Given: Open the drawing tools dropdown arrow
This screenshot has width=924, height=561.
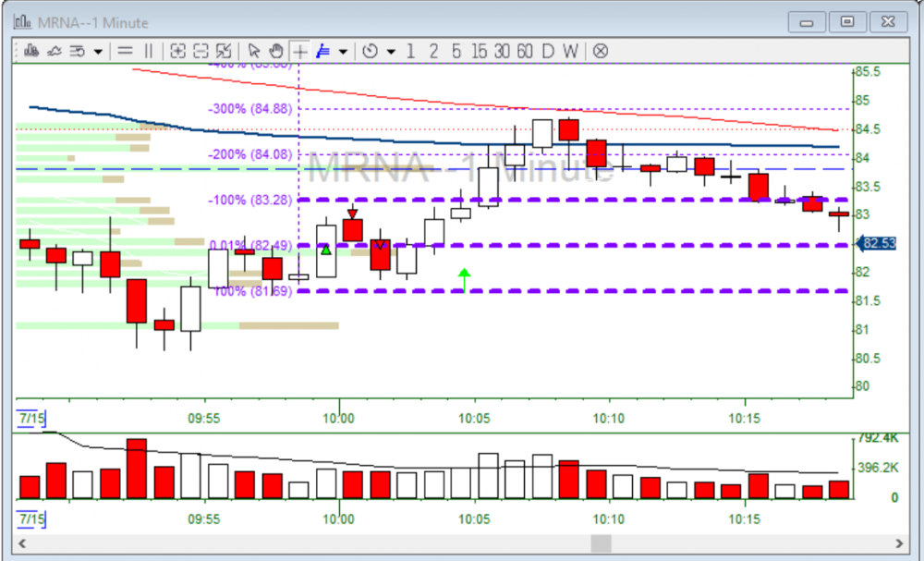Looking at the screenshot, I should [x=344, y=51].
